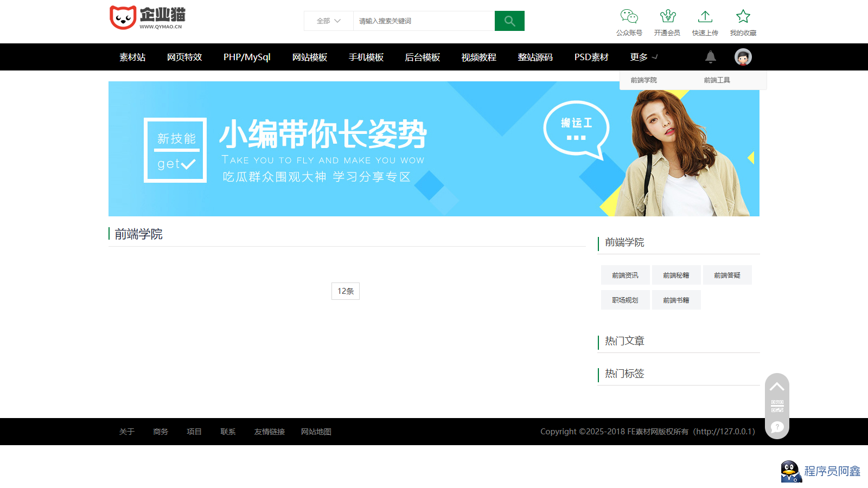
Task: Click the yellow banner arrow
Action: click(751, 158)
